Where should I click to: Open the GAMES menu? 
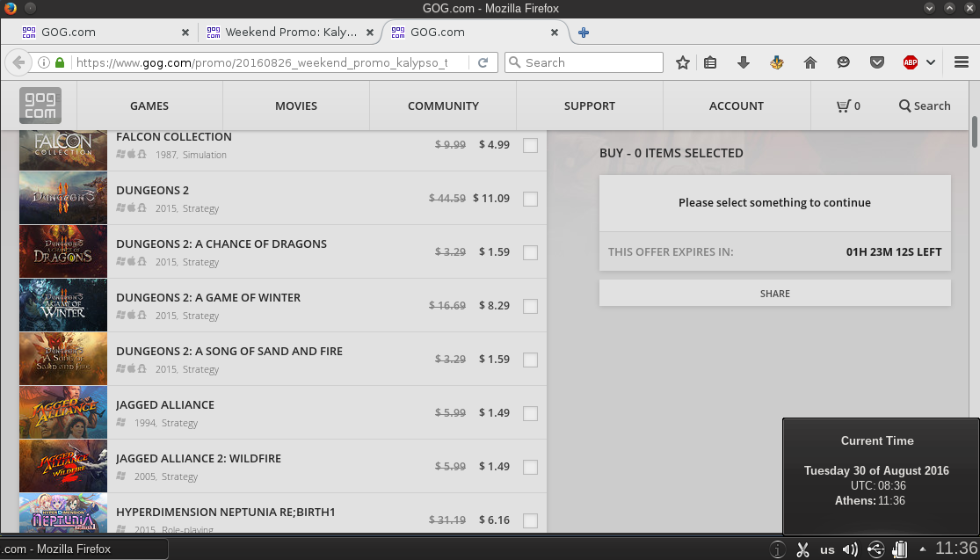pos(149,105)
